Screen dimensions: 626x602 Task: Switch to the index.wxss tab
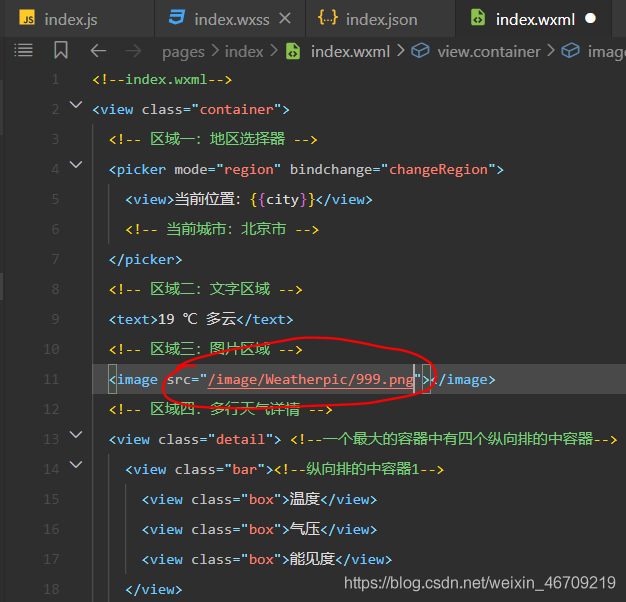tap(232, 19)
